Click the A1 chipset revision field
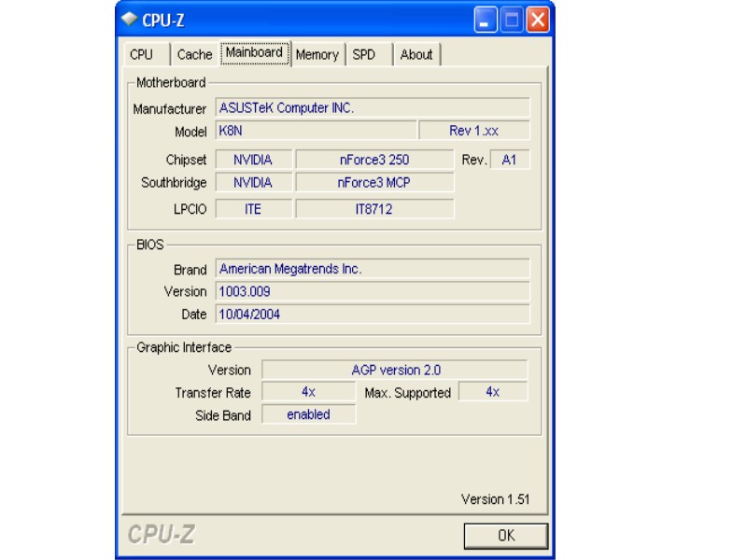747x560 pixels. click(510, 160)
